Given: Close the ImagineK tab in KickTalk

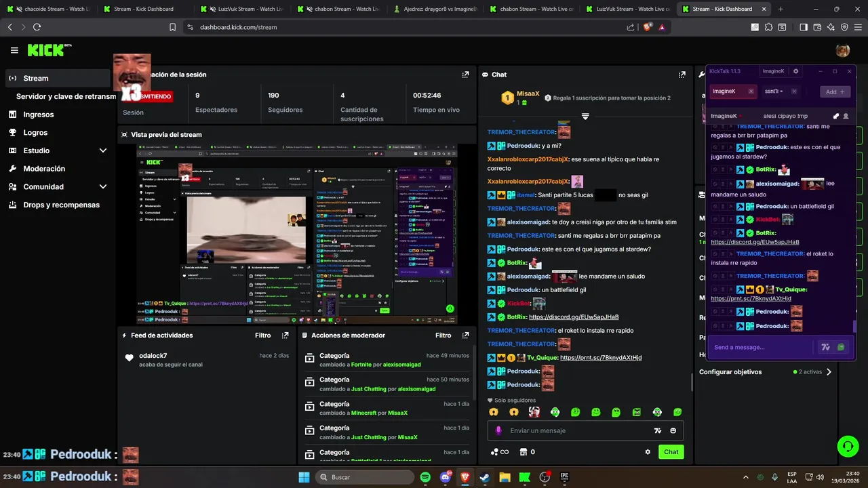Looking at the screenshot, I should click(x=751, y=91).
